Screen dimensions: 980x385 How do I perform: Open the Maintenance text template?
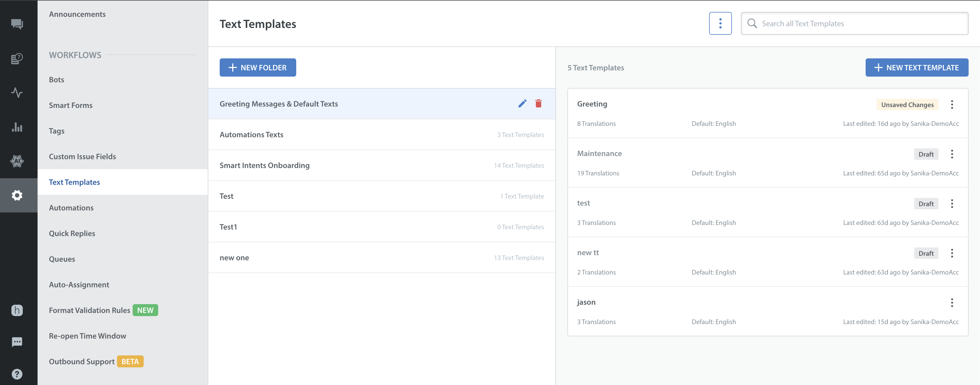point(768,163)
